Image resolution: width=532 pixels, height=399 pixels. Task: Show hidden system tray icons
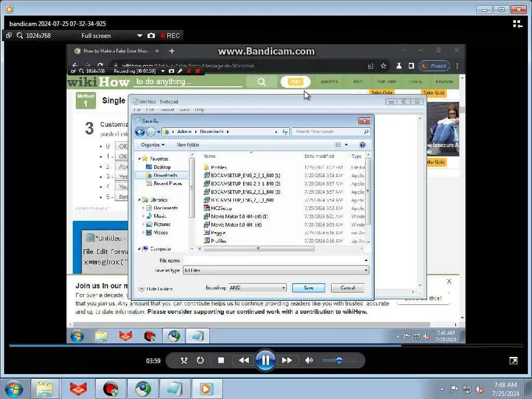coord(442,390)
